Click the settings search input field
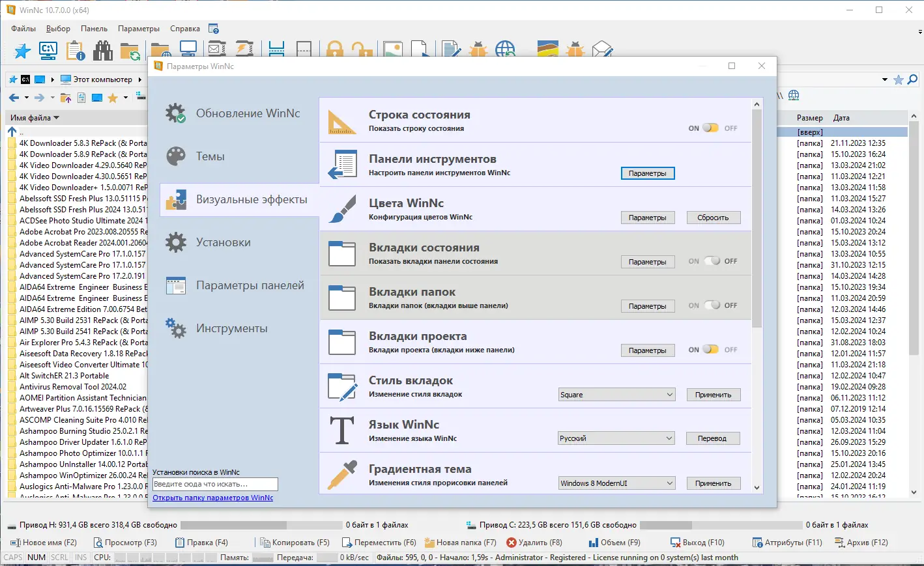This screenshot has width=924, height=566. click(215, 484)
